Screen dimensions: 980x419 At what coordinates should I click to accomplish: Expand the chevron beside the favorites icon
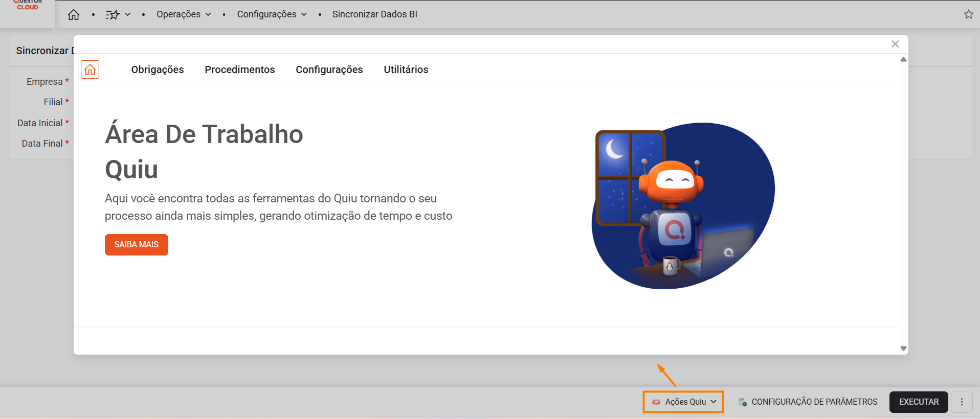click(x=128, y=14)
